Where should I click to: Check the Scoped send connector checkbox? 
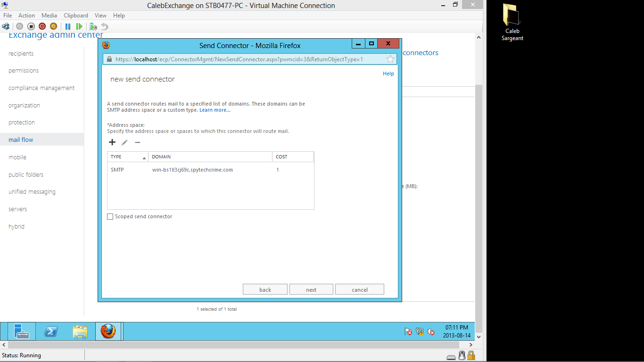tap(110, 217)
